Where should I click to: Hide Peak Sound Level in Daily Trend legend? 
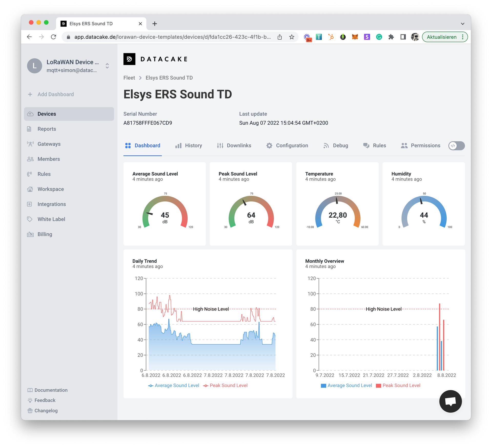228,385
